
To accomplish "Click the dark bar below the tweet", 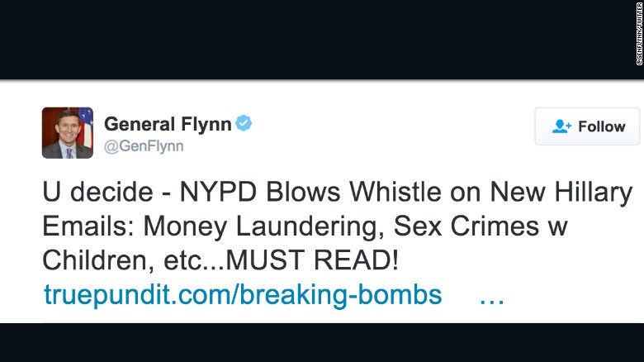I will click(322, 343).
